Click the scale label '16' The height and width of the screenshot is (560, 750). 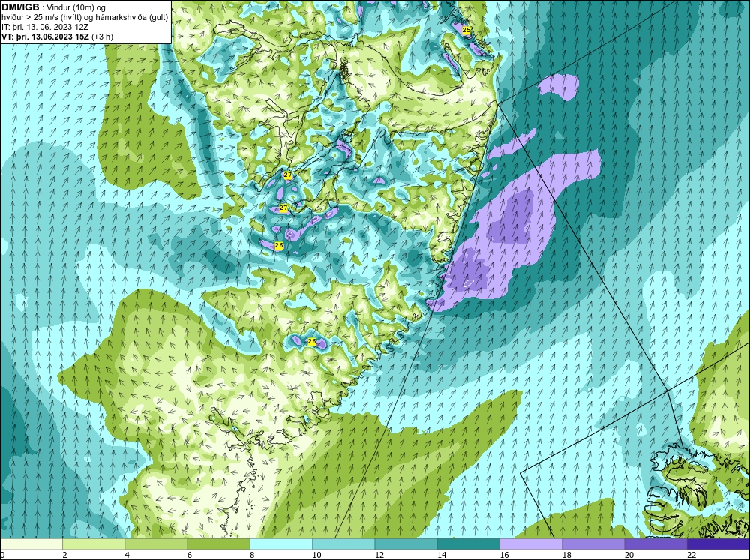tap(504, 555)
